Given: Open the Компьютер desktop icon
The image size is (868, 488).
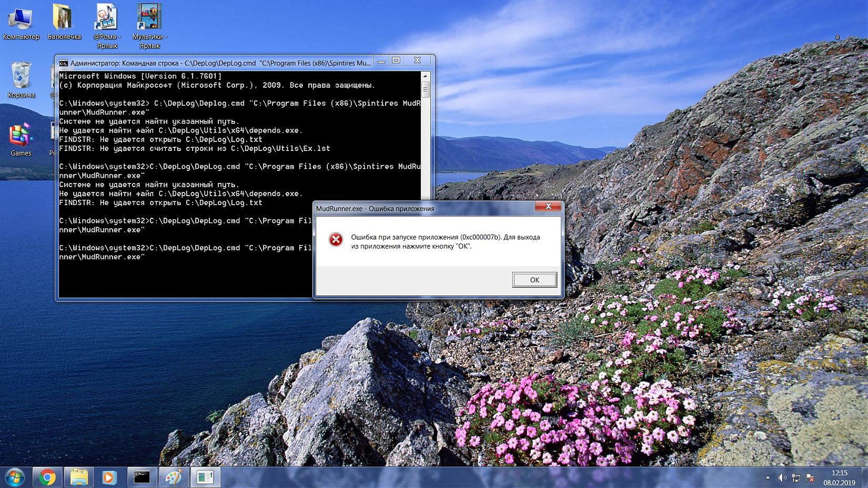Looking at the screenshot, I should (21, 22).
